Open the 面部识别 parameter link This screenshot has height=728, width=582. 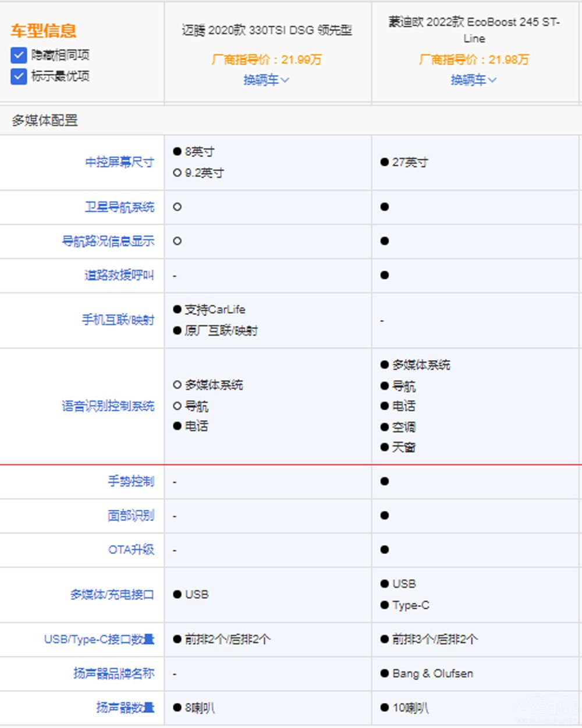[131, 516]
